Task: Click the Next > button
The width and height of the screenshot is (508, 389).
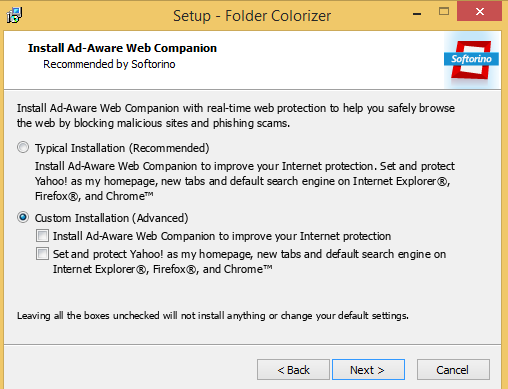Action: point(368,370)
